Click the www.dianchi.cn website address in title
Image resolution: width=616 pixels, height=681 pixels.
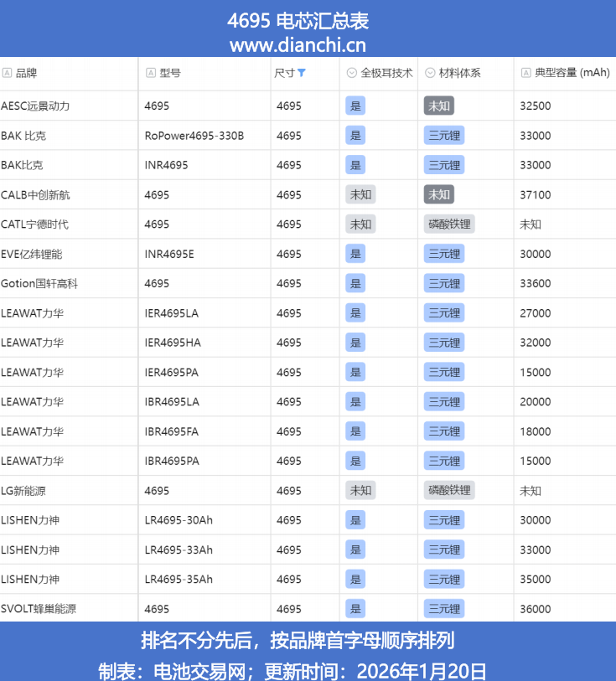[298, 45]
